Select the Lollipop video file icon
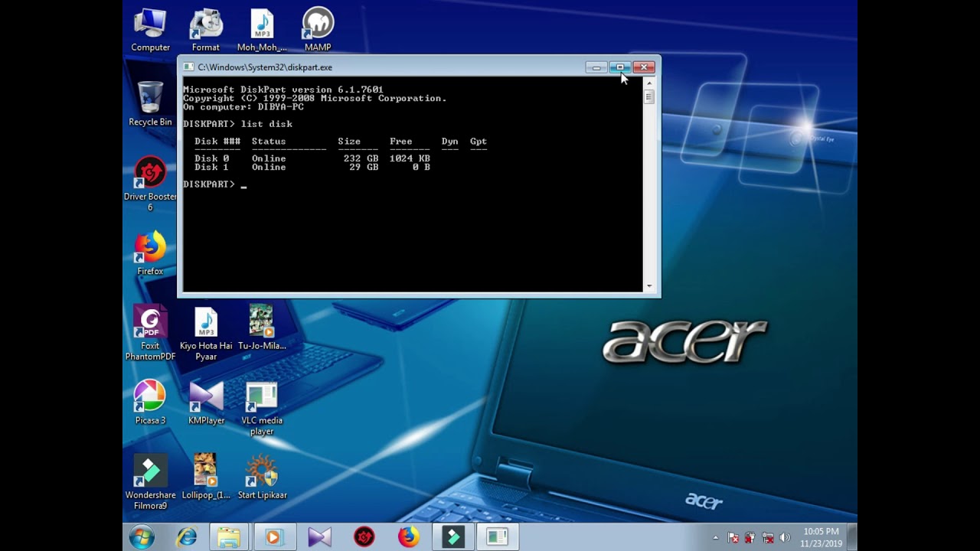This screenshot has height=551, width=980. point(206,477)
